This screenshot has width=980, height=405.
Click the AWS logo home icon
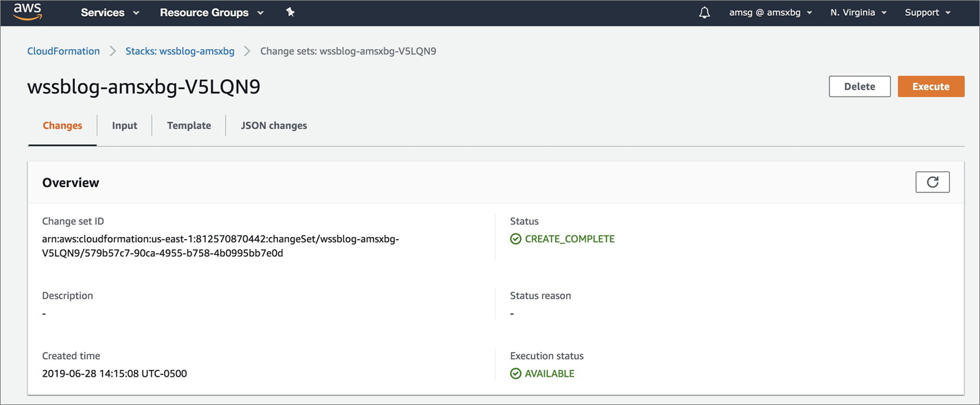pyautogui.click(x=28, y=12)
